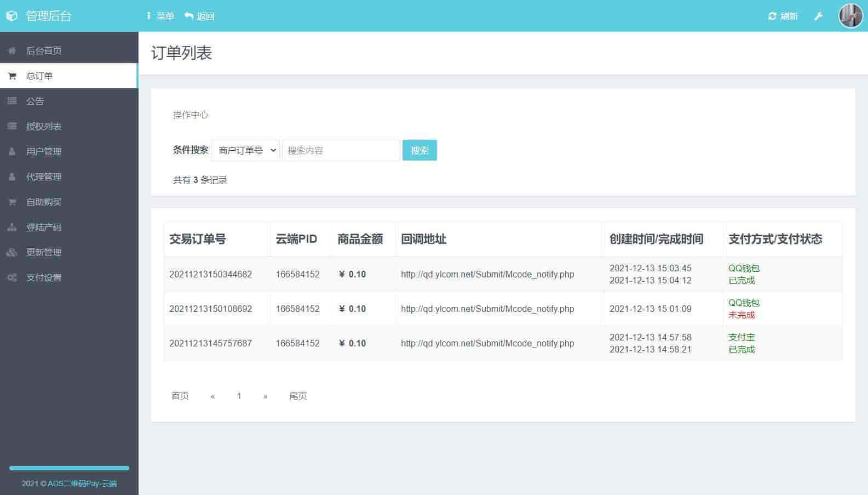Open the user avatar in top right

point(850,16)
